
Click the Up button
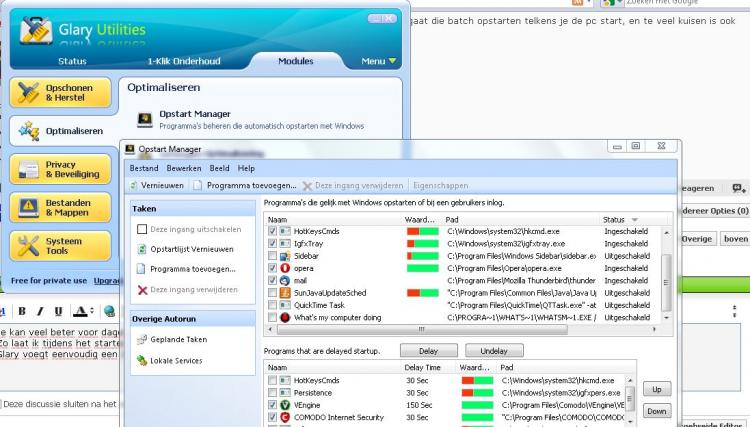[657, 389]
